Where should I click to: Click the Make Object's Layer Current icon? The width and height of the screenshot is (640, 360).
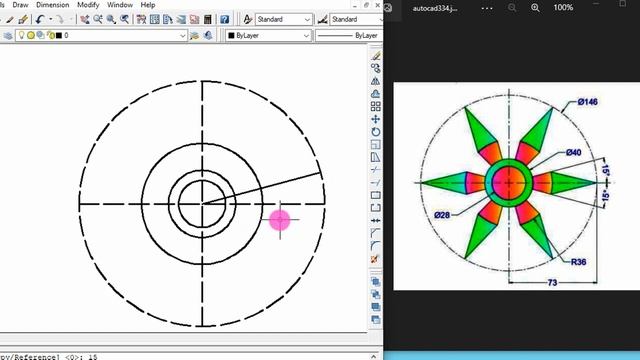coord(195,36)
